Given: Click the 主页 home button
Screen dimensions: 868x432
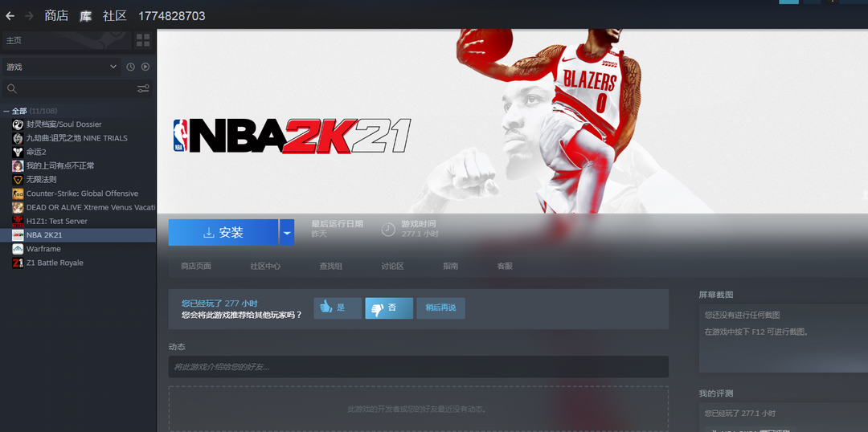Looking at the screenshot, I should point(67,40).
